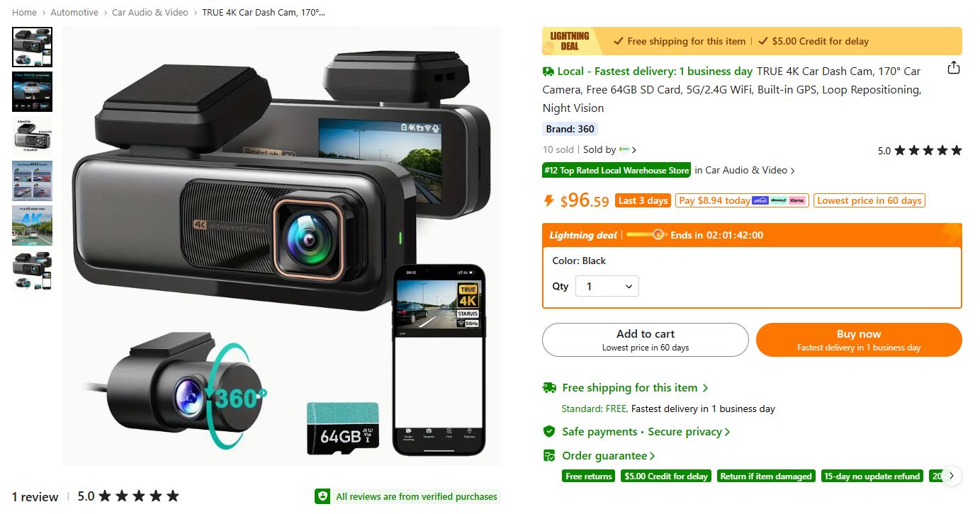Go to Automotive breadcrumb

click(x=74, y=13)
